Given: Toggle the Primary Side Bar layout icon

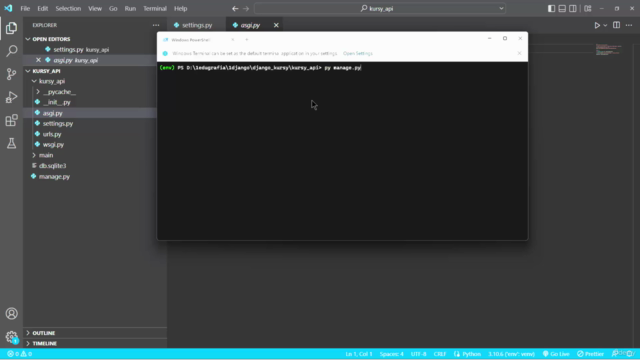Looking at the screenshot, I should coord(551,9).
